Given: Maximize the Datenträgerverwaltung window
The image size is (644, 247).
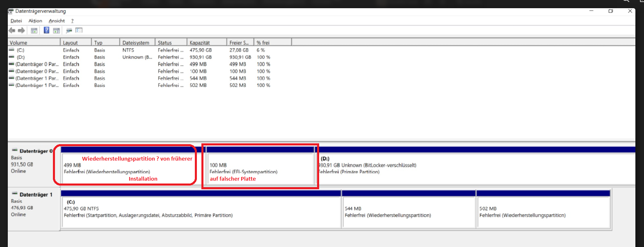Looking at the screenshot, I should 611,11.
